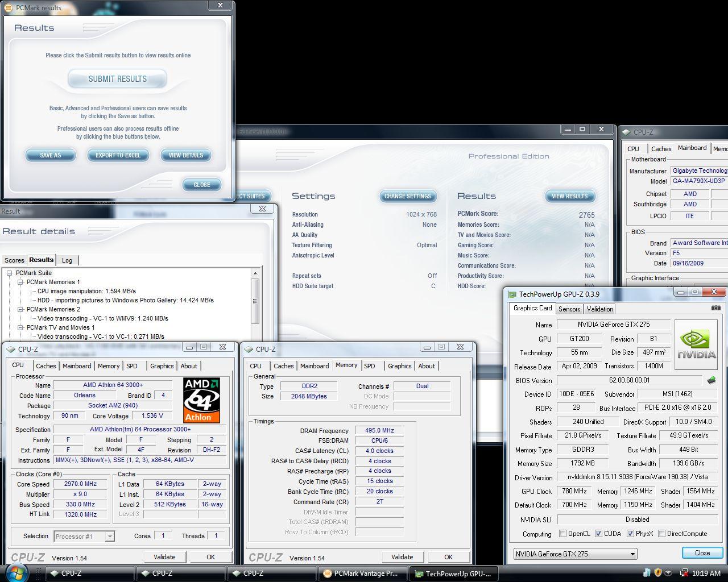Viewport: 728px width, 582px height.
Task: Toggle the CUDA checkbox in GPU-Z
Action: (598, 534)
